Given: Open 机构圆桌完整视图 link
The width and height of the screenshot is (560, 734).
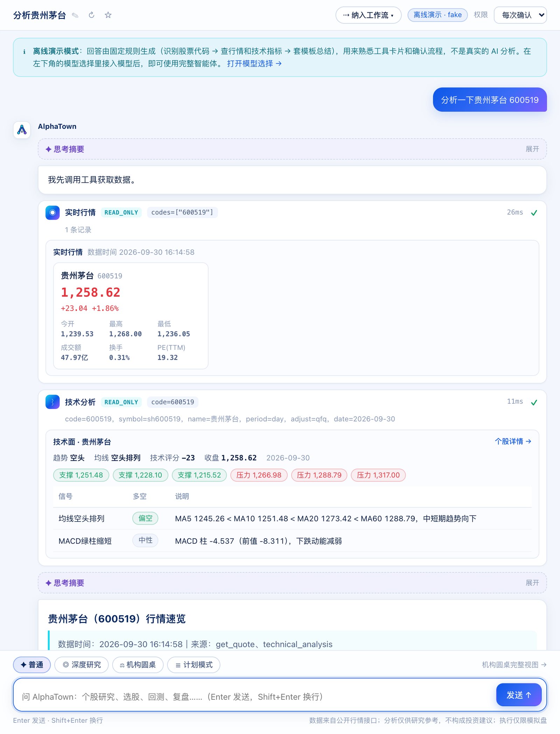Looking at the screenshot, I should [x=514, y=665].
